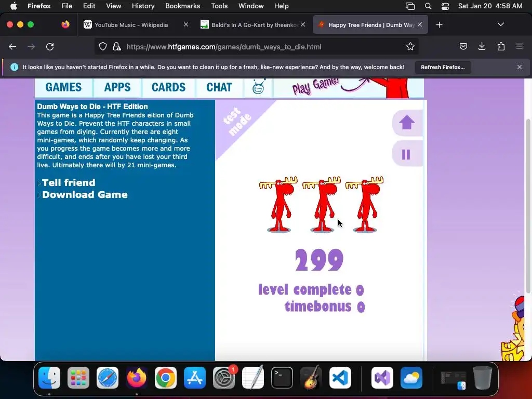Click the Refresh Firefox... button
Screen dimensions: 532x399
443,67
